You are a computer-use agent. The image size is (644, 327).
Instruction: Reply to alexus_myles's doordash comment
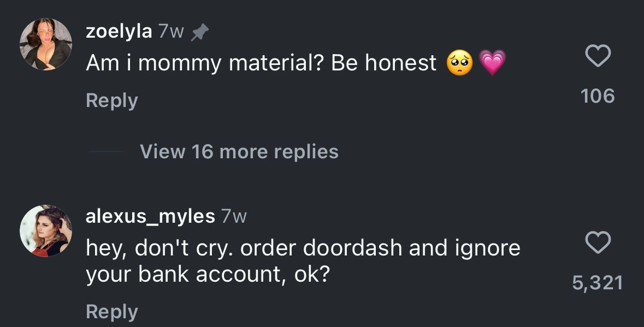[x=112, y=311]
